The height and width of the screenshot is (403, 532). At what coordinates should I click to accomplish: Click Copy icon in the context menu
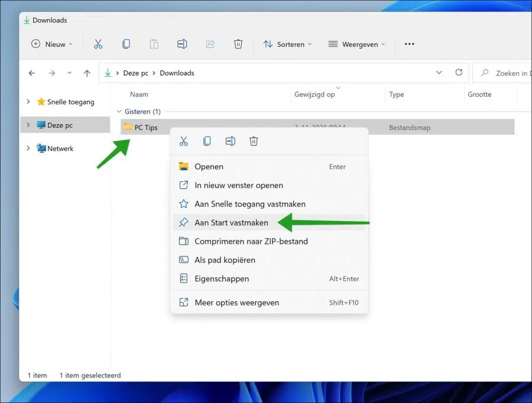pos(207,141)
